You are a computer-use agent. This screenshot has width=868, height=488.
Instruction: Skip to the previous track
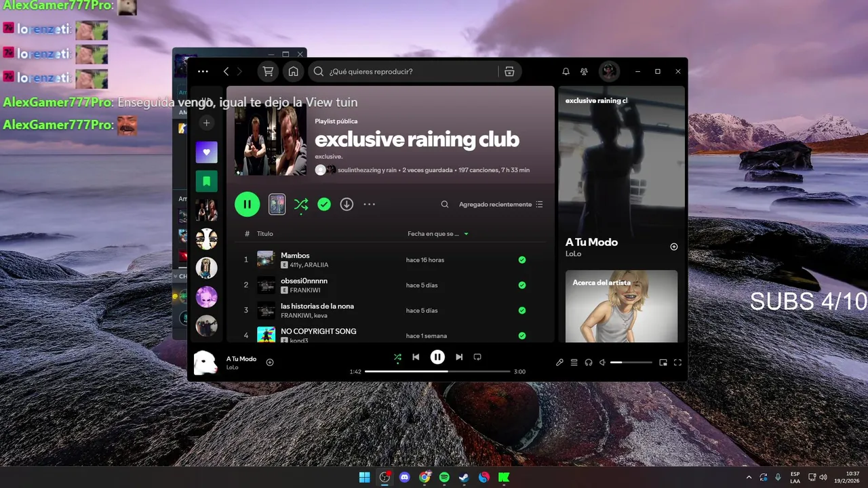point(416,357)
